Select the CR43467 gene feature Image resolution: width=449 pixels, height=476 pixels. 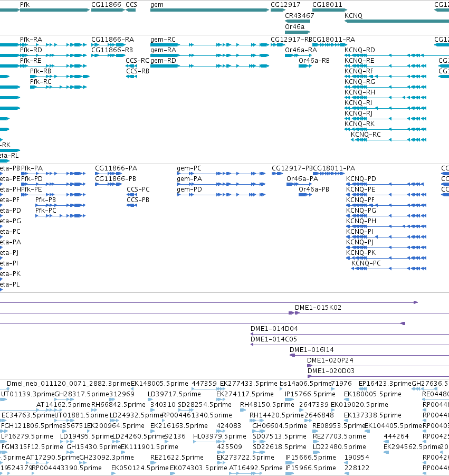click(298, 21)
